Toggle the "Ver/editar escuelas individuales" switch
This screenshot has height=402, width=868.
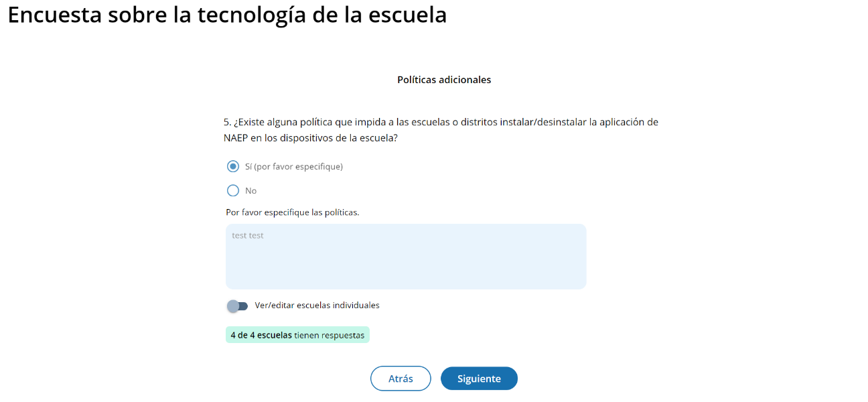pos(237,306)
